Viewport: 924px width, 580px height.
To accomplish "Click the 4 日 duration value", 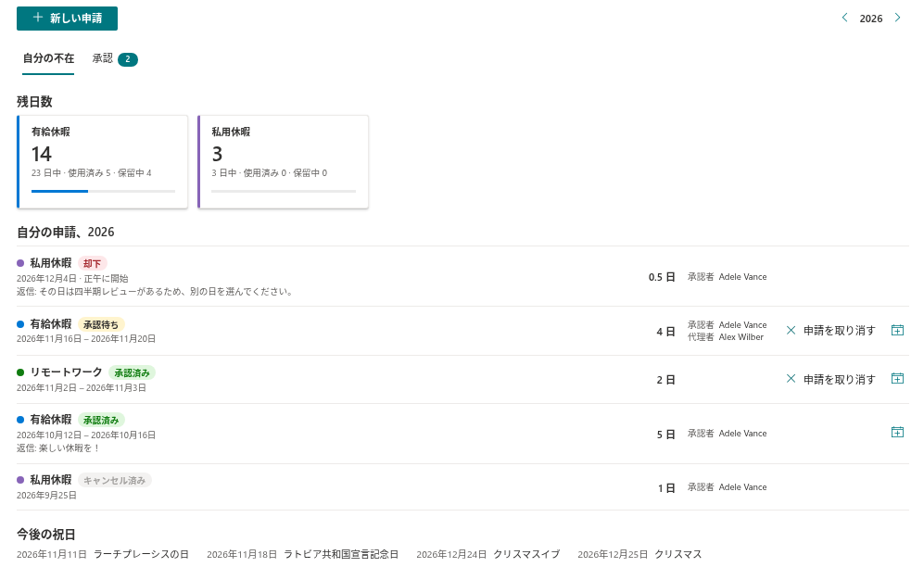I will point(666,332).
